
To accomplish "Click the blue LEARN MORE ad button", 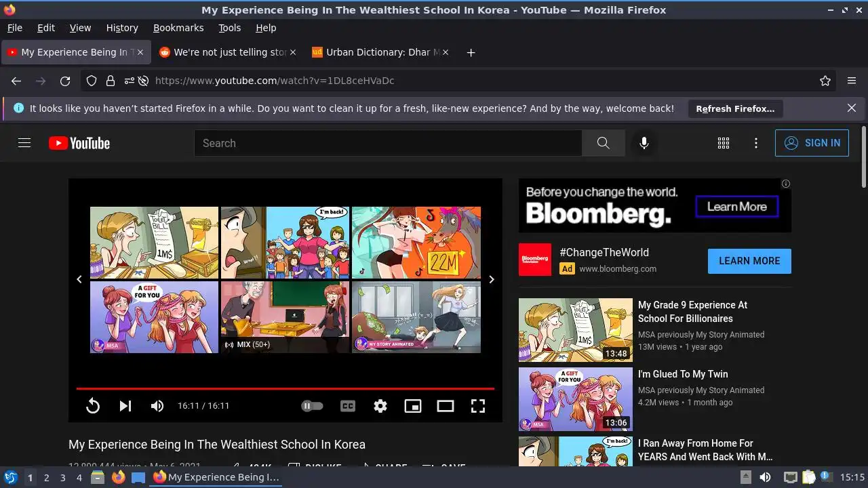I will pyautogui.click(x=749, y=261).
